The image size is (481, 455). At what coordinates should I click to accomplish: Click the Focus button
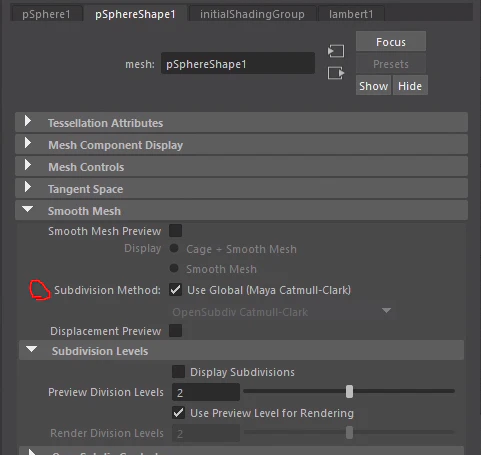(x=391, y=42)
